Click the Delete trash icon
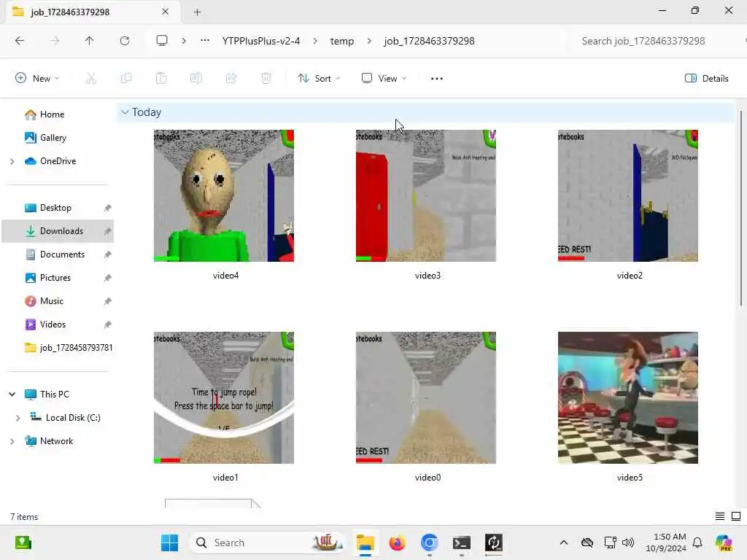The image size is (747, 560). [266, 78]
